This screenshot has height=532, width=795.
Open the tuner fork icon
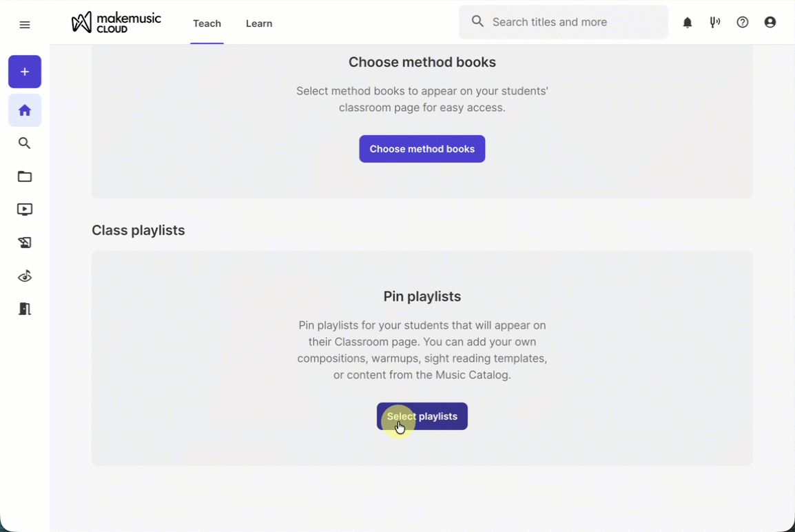(715, 22)
